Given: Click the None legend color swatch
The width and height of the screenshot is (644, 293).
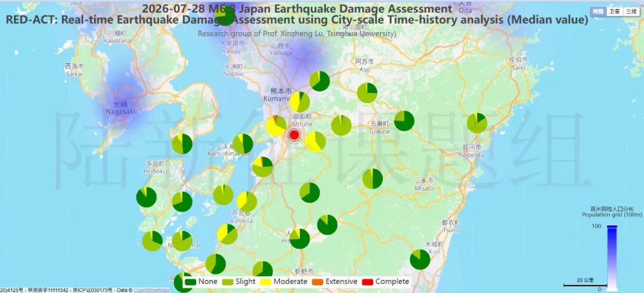Looking at the screenshot, I should pos(190,282).
